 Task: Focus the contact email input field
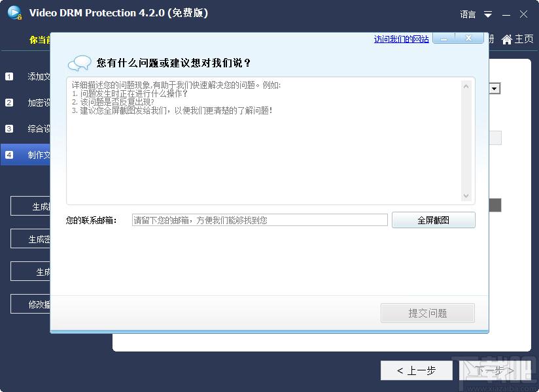(x=260, y=220)
